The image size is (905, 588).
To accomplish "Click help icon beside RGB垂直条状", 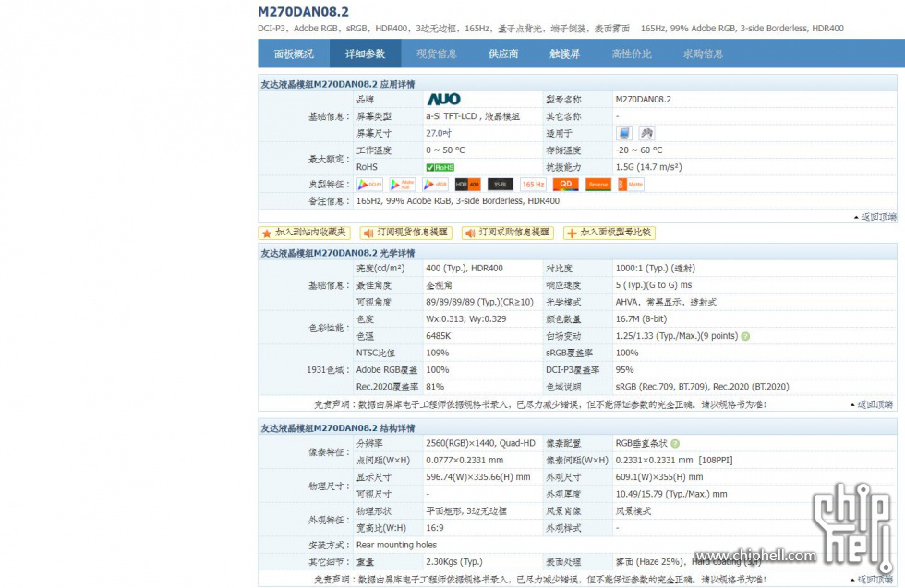I will [x=675, y=444].
